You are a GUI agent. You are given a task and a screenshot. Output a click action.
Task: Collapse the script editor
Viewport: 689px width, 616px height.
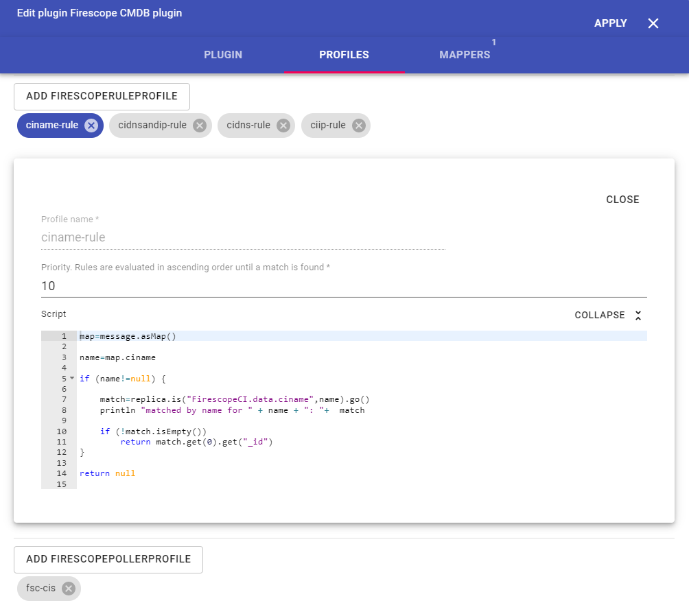click(x=600, y=316)
